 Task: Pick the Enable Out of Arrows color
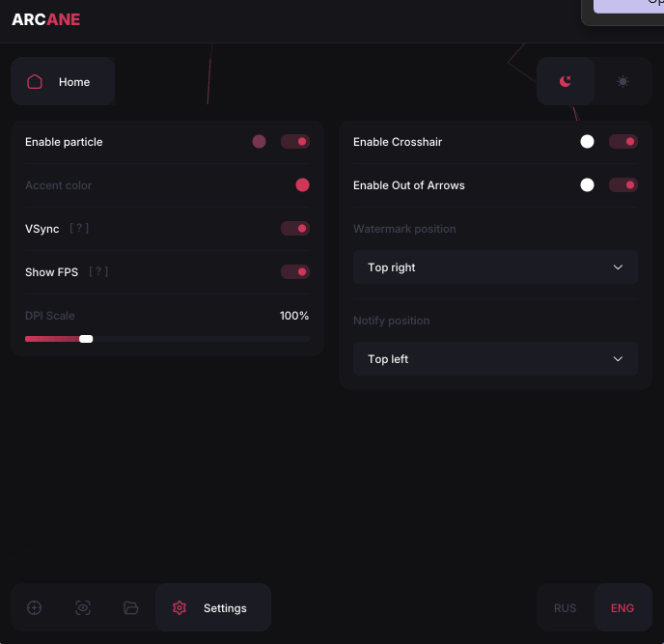(x=587, y=185)
